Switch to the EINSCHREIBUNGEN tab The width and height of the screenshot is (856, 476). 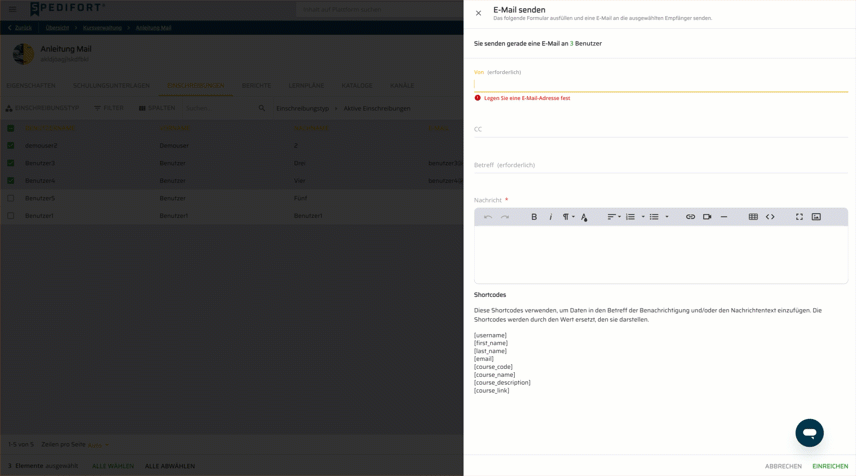[195, 86]
